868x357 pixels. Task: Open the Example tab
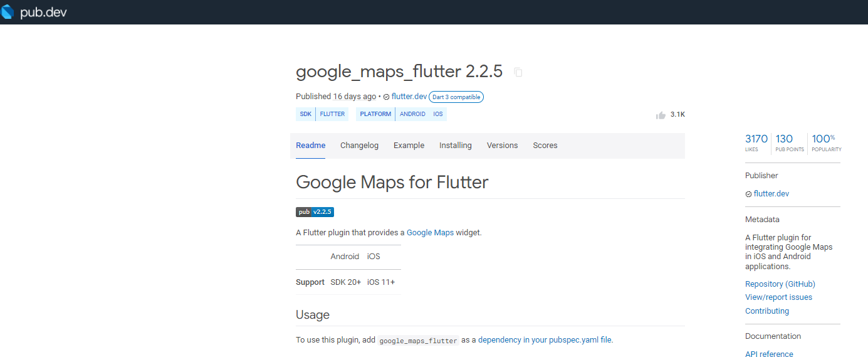(x=409, y=146)
